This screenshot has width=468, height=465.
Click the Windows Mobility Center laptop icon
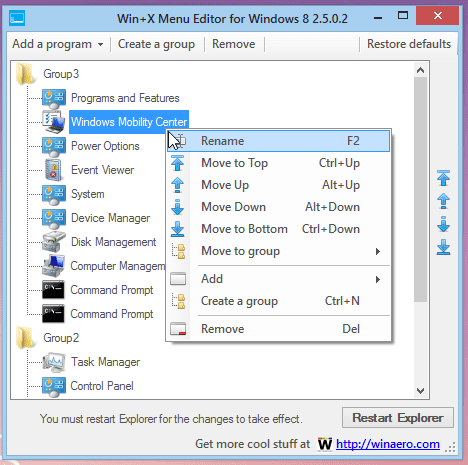pyautogui.click(x=54, y=122)
